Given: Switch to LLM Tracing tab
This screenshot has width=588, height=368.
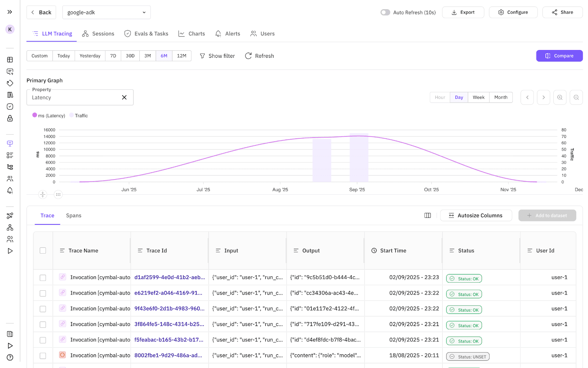Looking at the screenshot, I should 52,34.
